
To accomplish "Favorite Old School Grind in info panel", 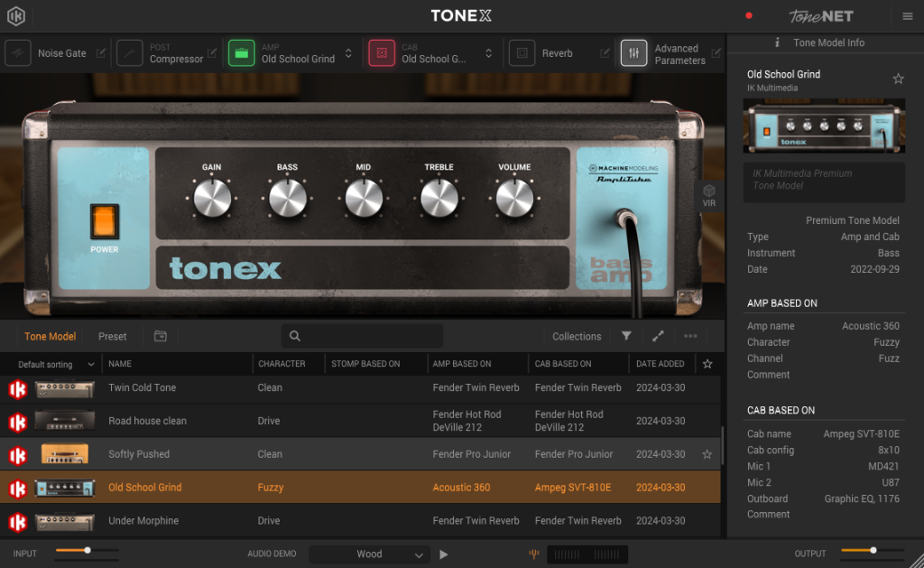I will click(898, 79).
